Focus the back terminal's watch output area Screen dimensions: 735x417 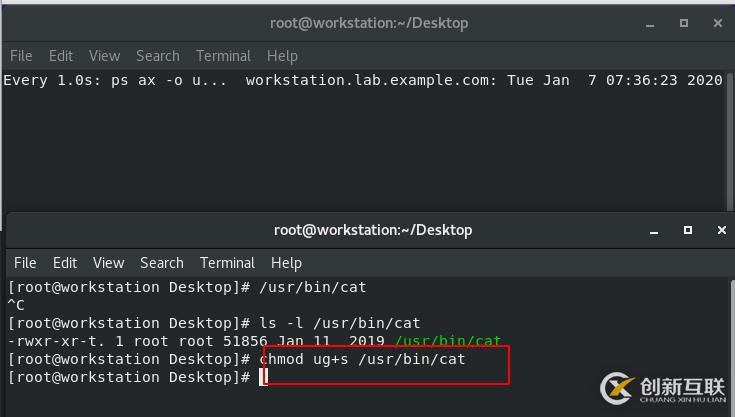[360, 140]
